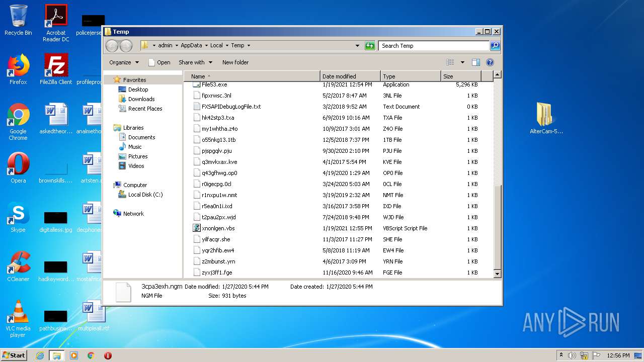Show hidden system tray icons
The width and height of the screenshot is (644, 362).
click(x=561, y=355)
